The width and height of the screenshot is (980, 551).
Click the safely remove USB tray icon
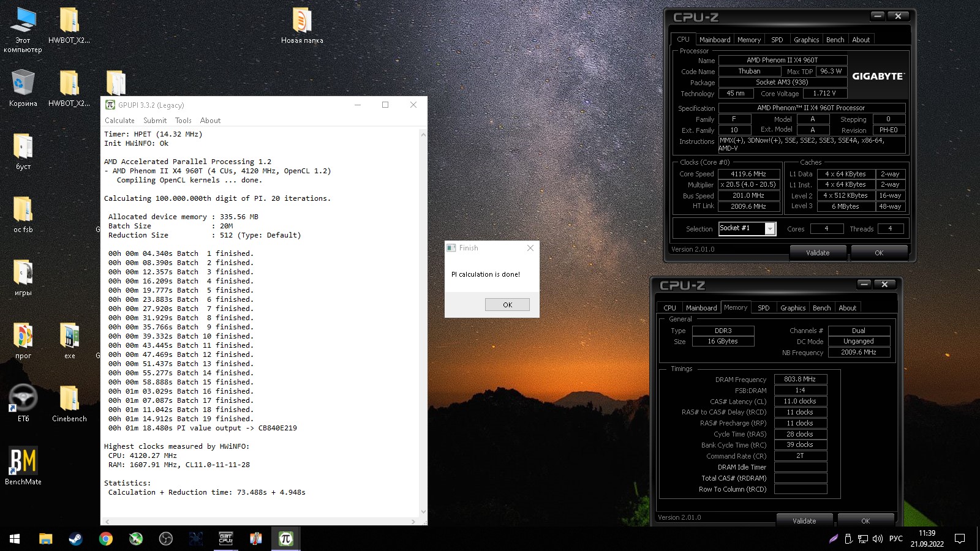[x=848, y=539]
